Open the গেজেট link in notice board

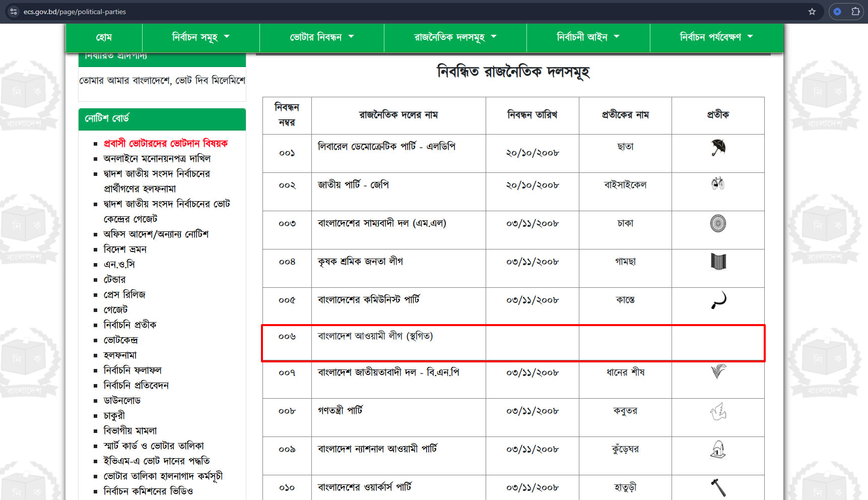(115, 310)
